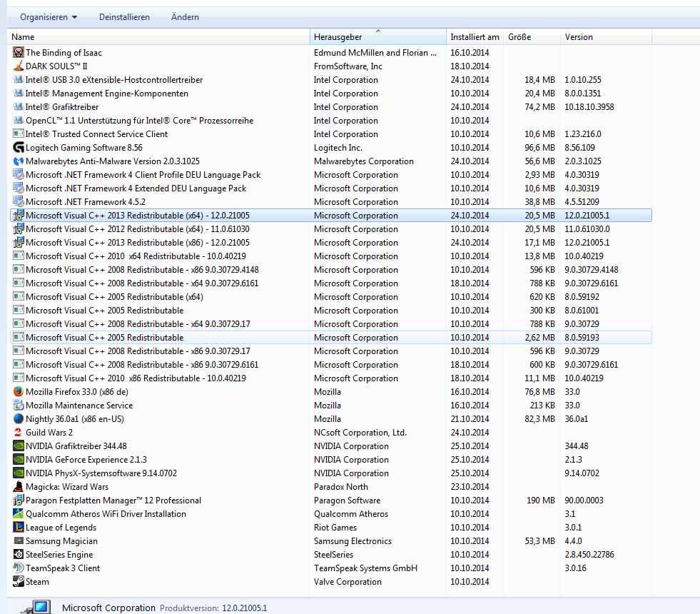
Task: Click Microsoft .NET Framework 4.5.2 icon
Action: 19,202
